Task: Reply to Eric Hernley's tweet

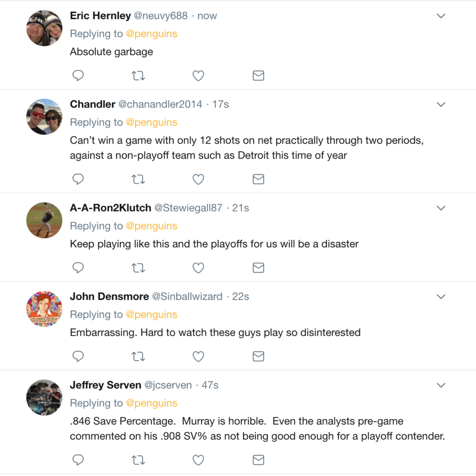Action: point(79,75)
